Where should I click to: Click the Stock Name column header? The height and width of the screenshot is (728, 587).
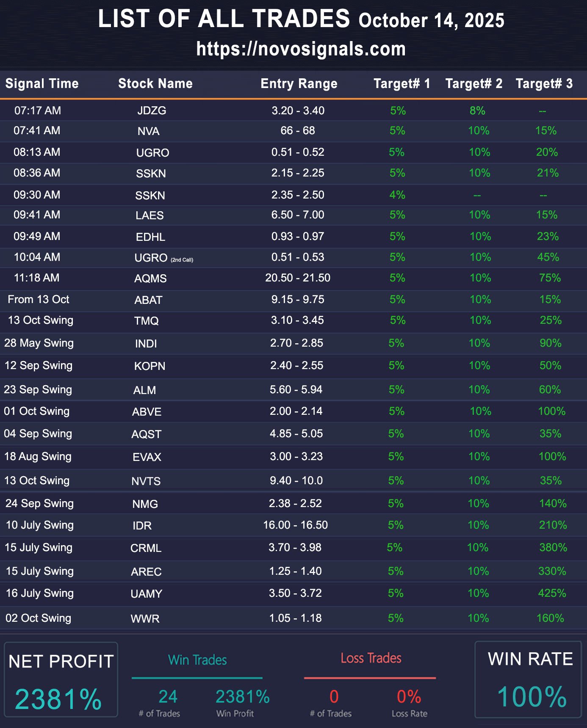(x=155, y=83)
